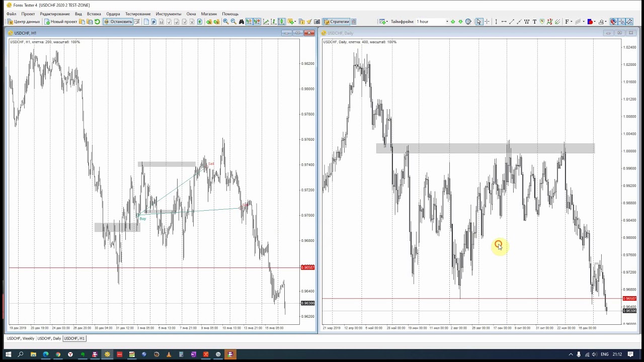644x362 pixels.
Task: Click the zoom in magnifier icon
Action: pos(226,22)
